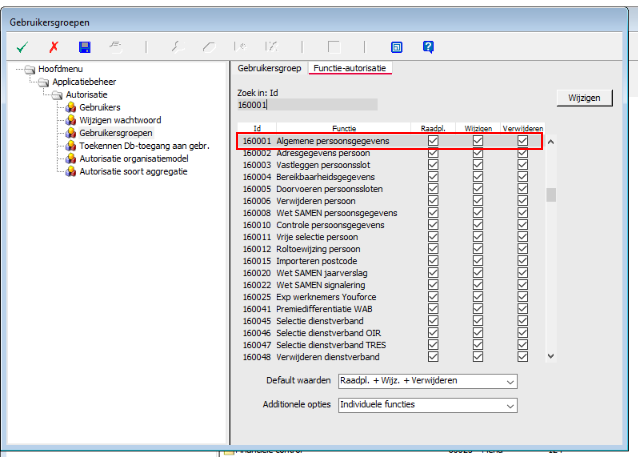Toggle Wijzigen checkbox for Adresgegevens persoon
This screenshot has width=638, height=457.
pos(478,153)
